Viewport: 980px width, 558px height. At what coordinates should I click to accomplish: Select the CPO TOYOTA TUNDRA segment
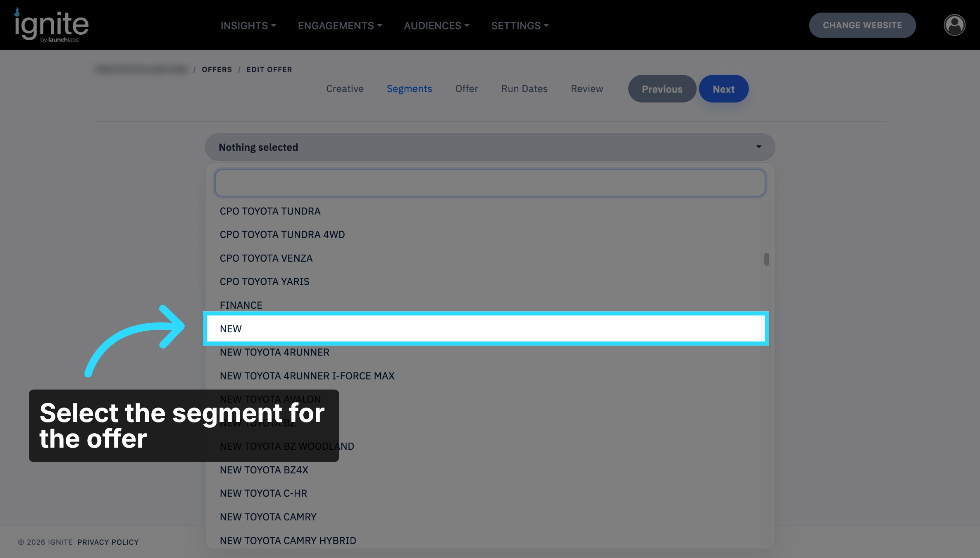pos(484,211)
